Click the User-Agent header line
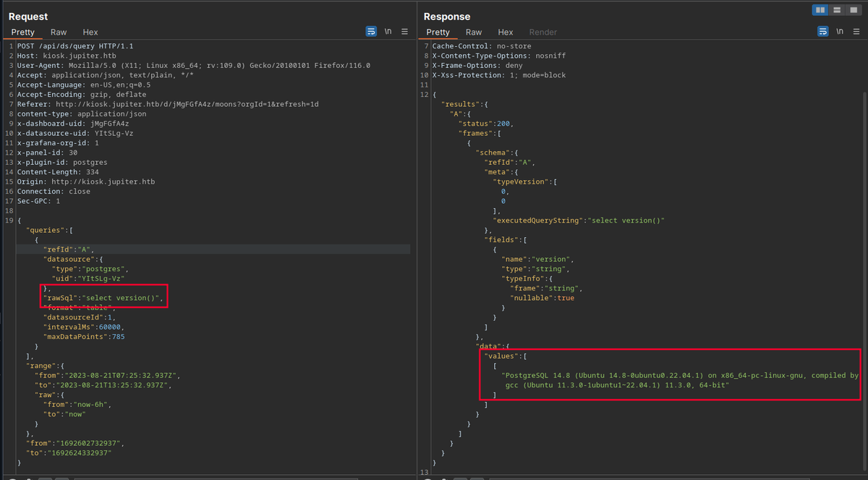868x480 pixels. coord(194,65)
